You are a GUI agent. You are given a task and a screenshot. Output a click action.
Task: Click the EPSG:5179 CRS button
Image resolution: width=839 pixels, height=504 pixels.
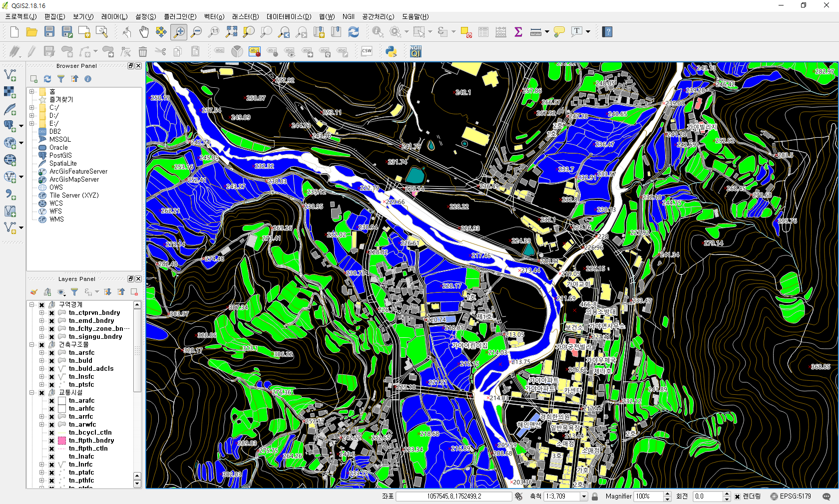791,497
